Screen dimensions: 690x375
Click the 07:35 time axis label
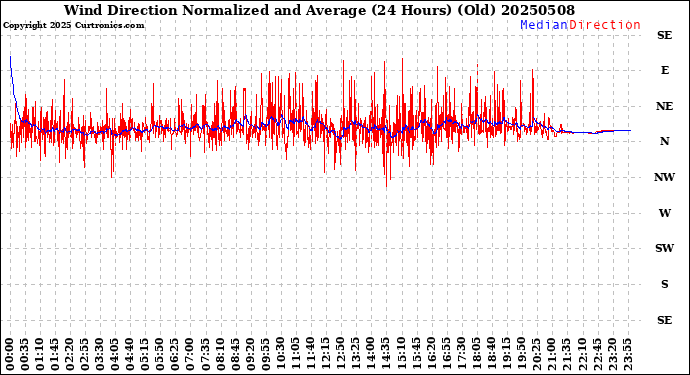[x=205, y=354]
